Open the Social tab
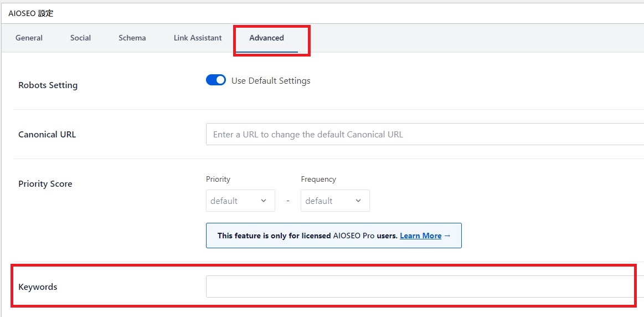The height and width of the screenshot is (317, 644). pyautogui.click(x=80, y=38)
